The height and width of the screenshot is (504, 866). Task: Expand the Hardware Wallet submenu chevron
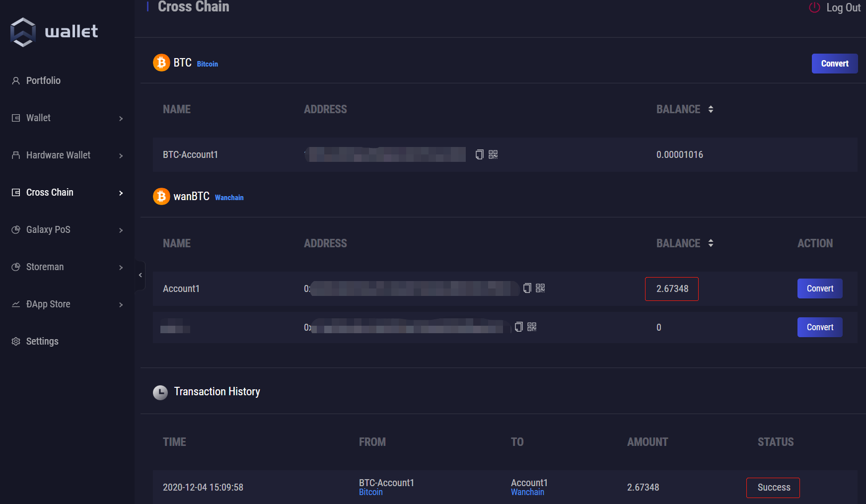[121, 155]
